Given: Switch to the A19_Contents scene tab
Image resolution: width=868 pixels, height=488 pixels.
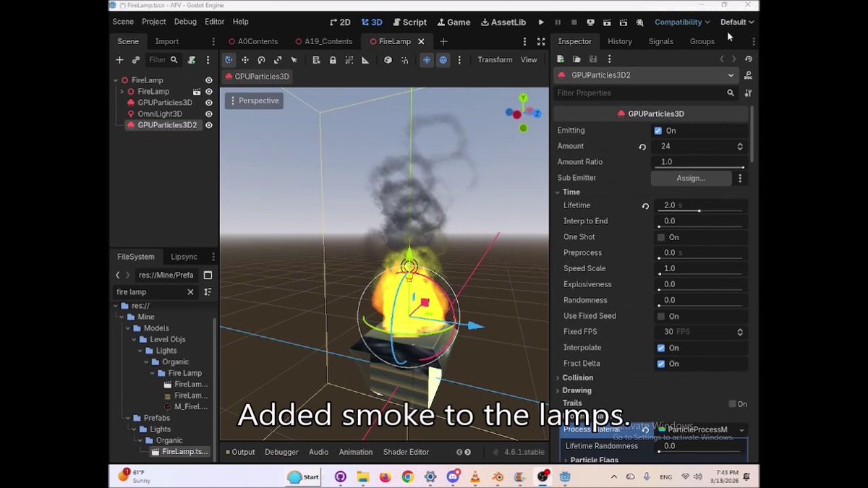Looking at the screenshot, I should click(323, 42).
